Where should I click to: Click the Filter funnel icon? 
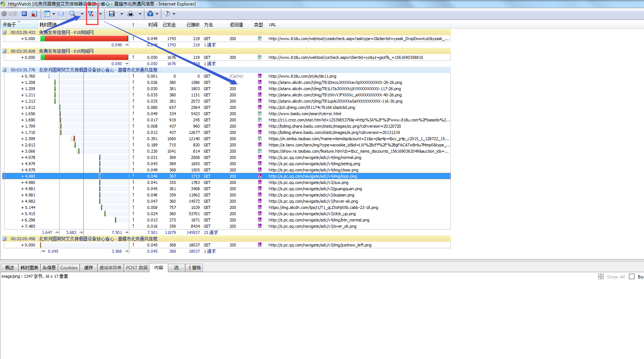91,14
